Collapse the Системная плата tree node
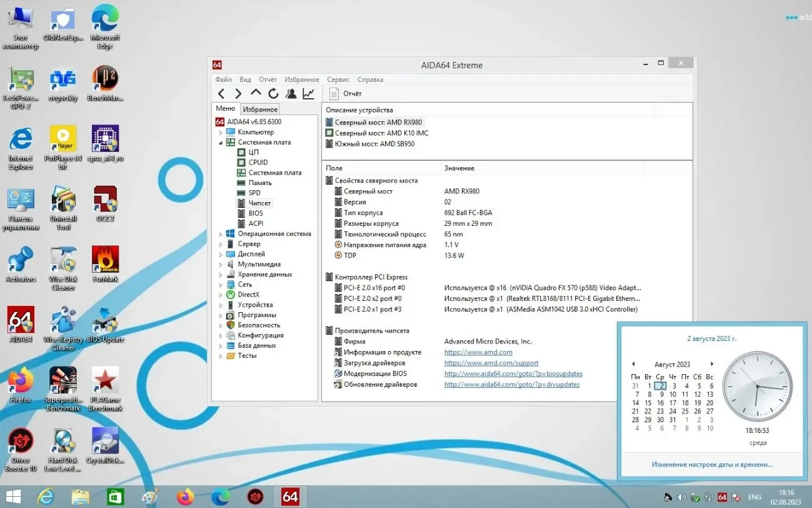 pos(221,143)
